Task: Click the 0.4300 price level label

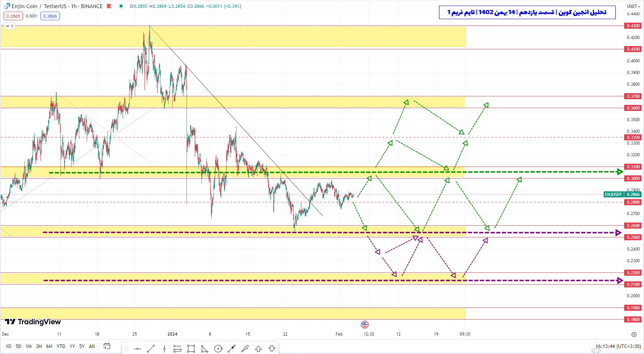Action: (x=633, y=26)
